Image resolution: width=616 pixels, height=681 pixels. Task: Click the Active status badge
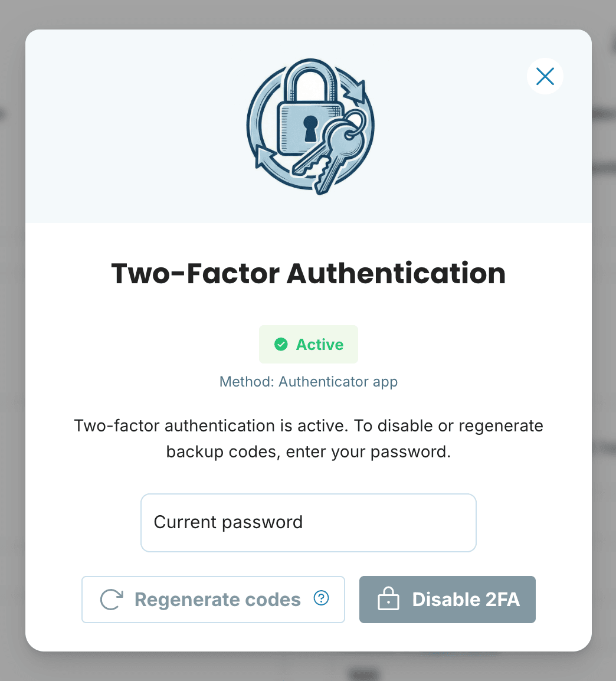point(308,344)
